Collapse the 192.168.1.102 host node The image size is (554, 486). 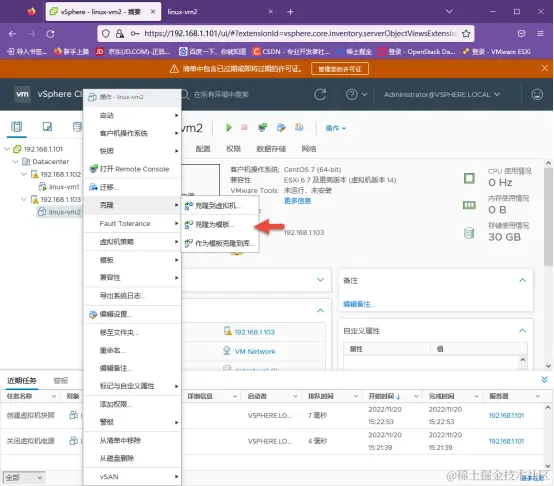point(24,174)
